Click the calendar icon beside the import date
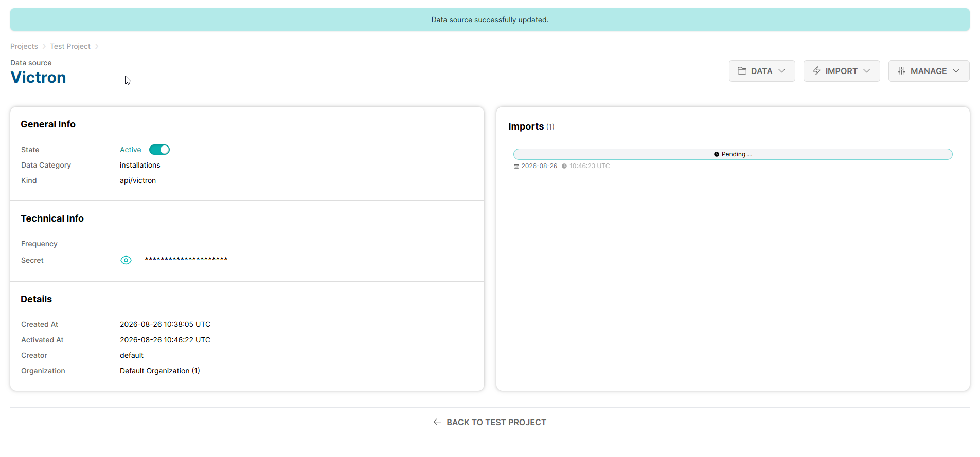 point(516,166)
